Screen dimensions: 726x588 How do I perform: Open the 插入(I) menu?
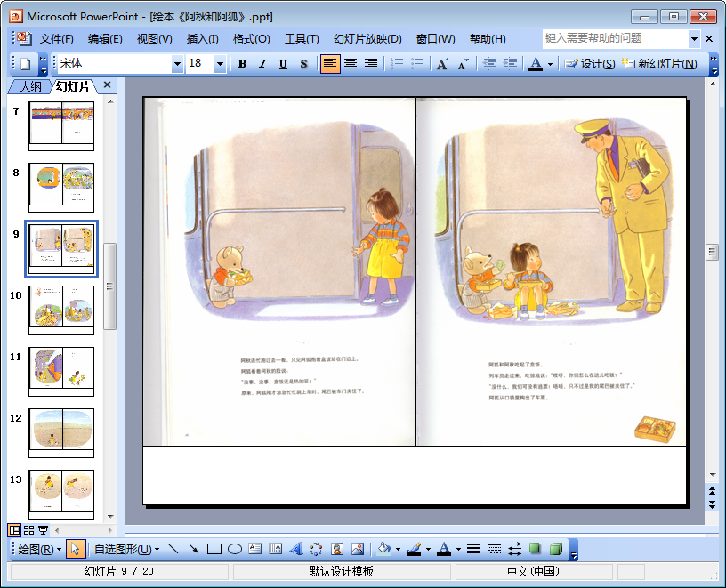[202, 39]
